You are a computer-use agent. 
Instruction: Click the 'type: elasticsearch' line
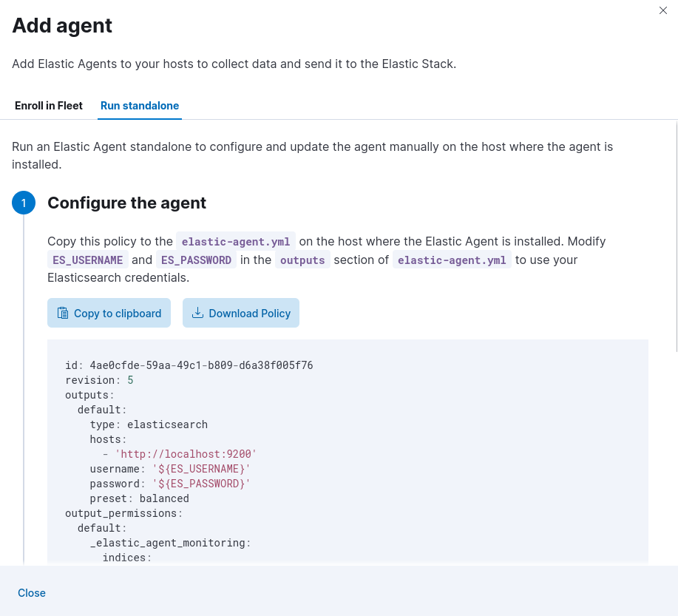tap(149, 424)
